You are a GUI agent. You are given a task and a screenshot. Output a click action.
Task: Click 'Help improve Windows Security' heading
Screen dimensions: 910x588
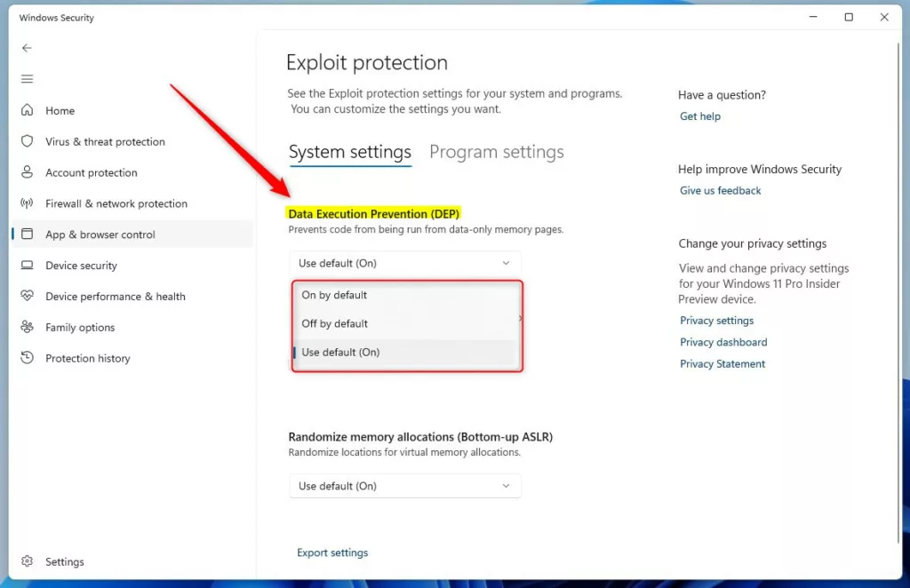pos(760,170)
